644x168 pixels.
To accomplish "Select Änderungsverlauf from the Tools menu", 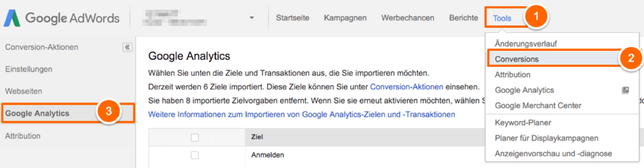I will (x=526, y=44).
